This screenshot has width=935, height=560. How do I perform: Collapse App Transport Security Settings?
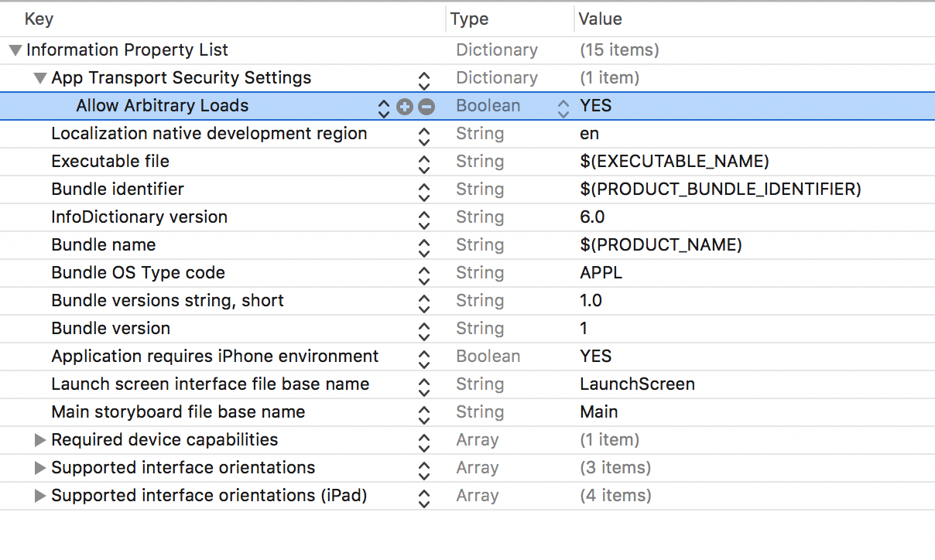pos(39,78)
